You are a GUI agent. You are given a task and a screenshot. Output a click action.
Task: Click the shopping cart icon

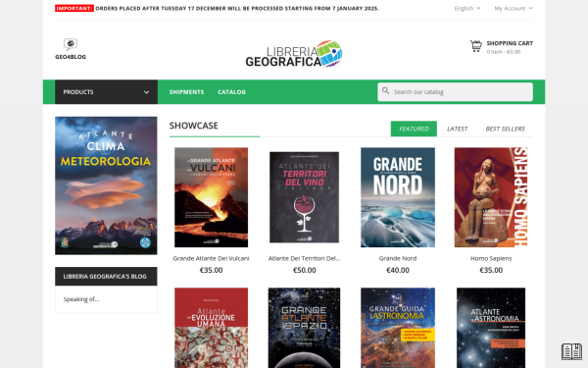pyautogui.click(x=476, y=46)
